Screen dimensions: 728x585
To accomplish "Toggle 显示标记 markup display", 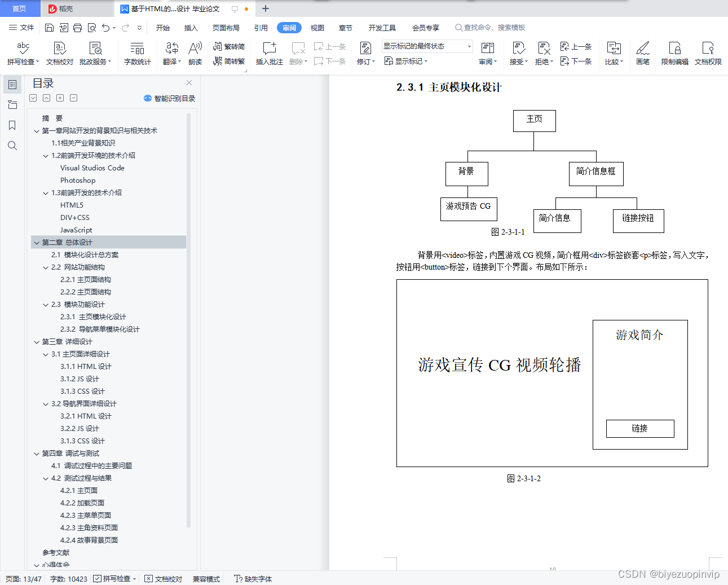I will [x=405, y=61].
